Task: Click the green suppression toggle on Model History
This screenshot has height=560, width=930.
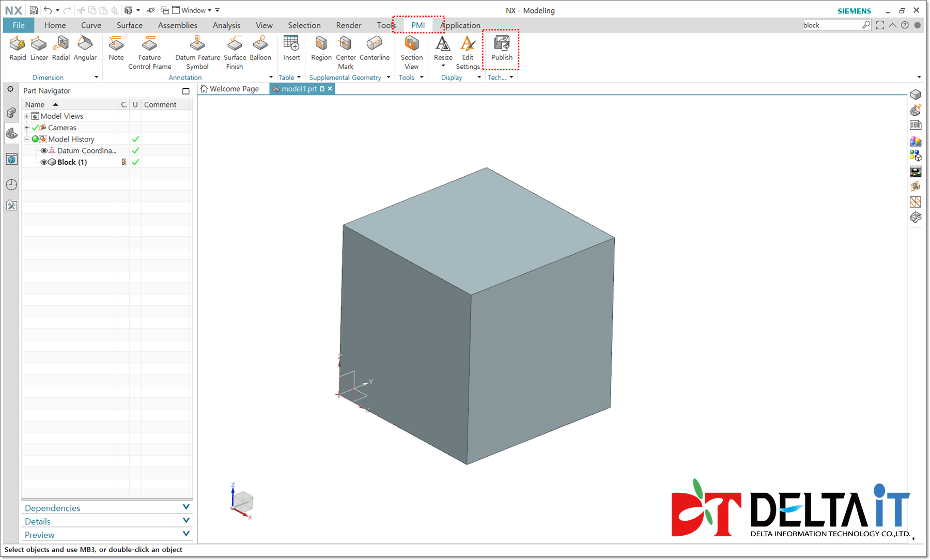Action: click(35, 139)
